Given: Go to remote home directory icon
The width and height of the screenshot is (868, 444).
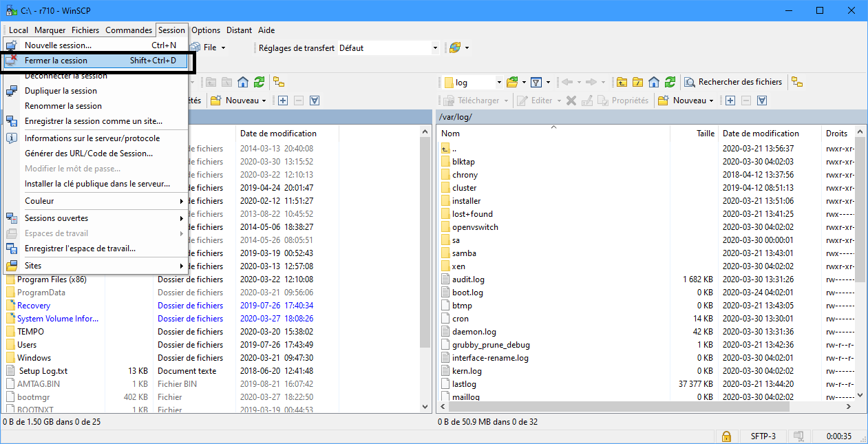Looking at the screenshot, I should 654,82.
